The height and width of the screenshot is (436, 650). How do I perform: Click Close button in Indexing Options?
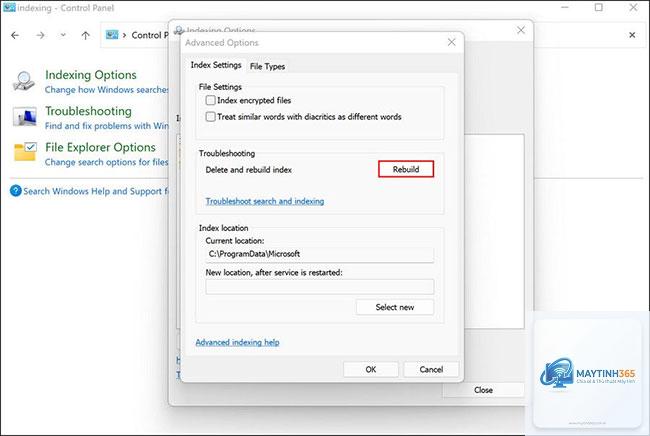[483, 390]
